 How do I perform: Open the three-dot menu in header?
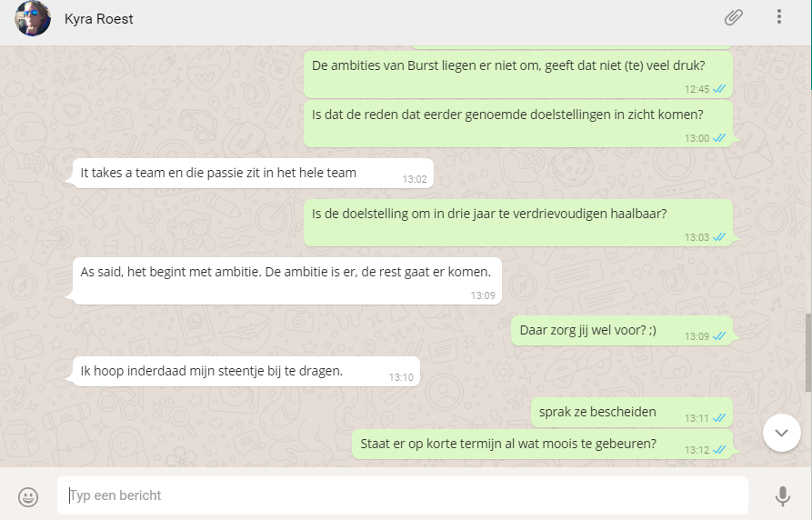[x=779, y=16]
